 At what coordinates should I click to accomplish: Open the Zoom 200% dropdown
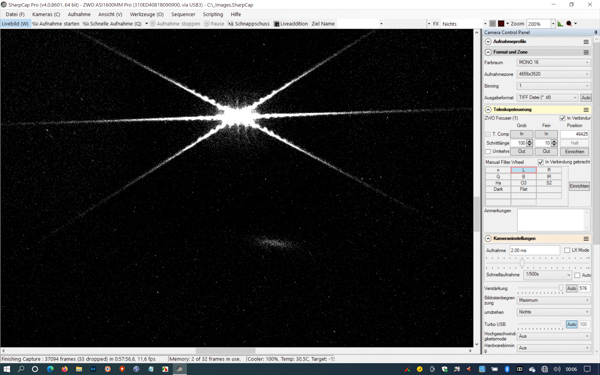click(x=553, y=24)
